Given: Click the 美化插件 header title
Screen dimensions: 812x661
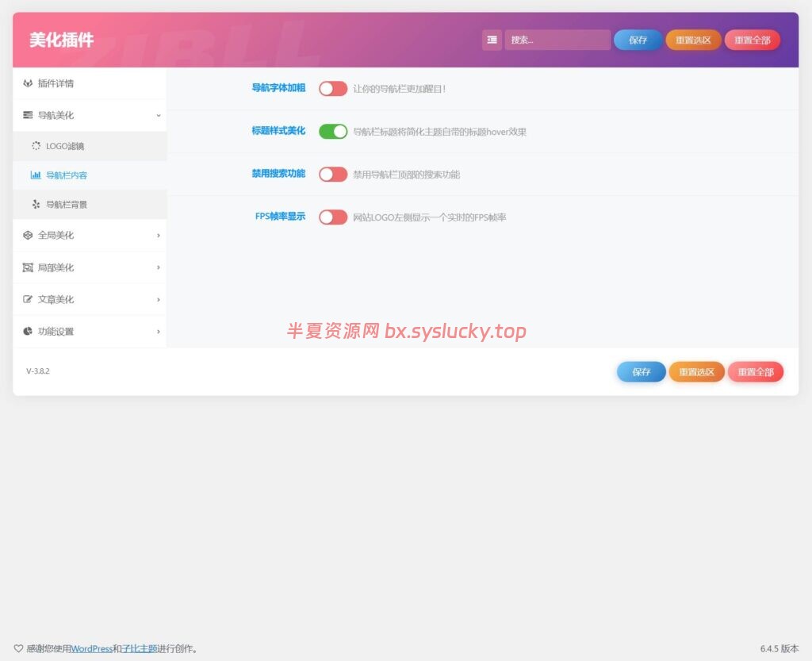Looking at the screenshot, I should pos(62,40).
